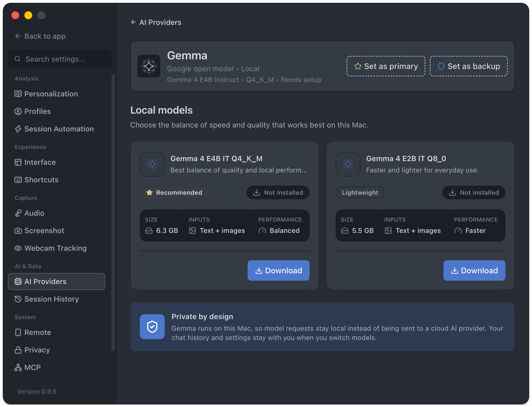Download the Gemma 4 E2B IT Q8_0 model
This screenshot has width=532, height=407.
click(474, 270)
